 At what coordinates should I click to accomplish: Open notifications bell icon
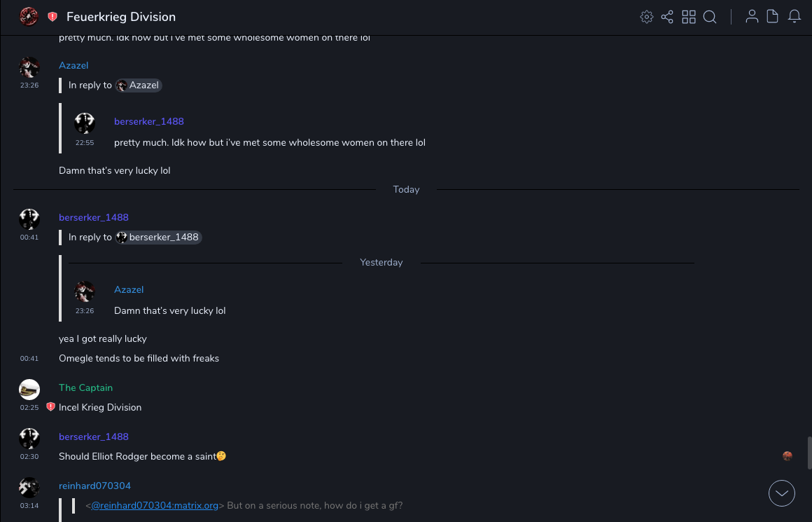tap(794, 17)
